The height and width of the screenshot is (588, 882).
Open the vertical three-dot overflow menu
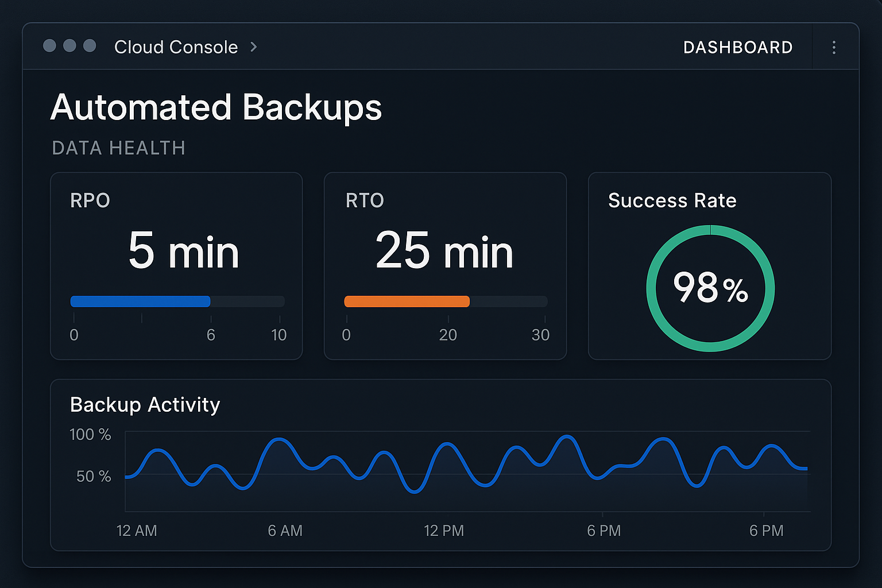point(834,47)
